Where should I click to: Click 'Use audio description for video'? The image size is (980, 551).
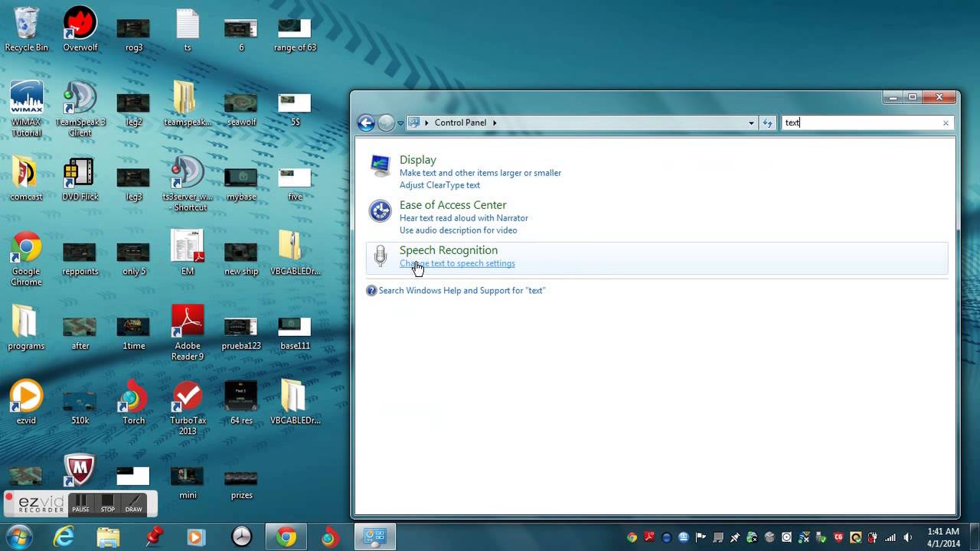(x=458, y=230)
